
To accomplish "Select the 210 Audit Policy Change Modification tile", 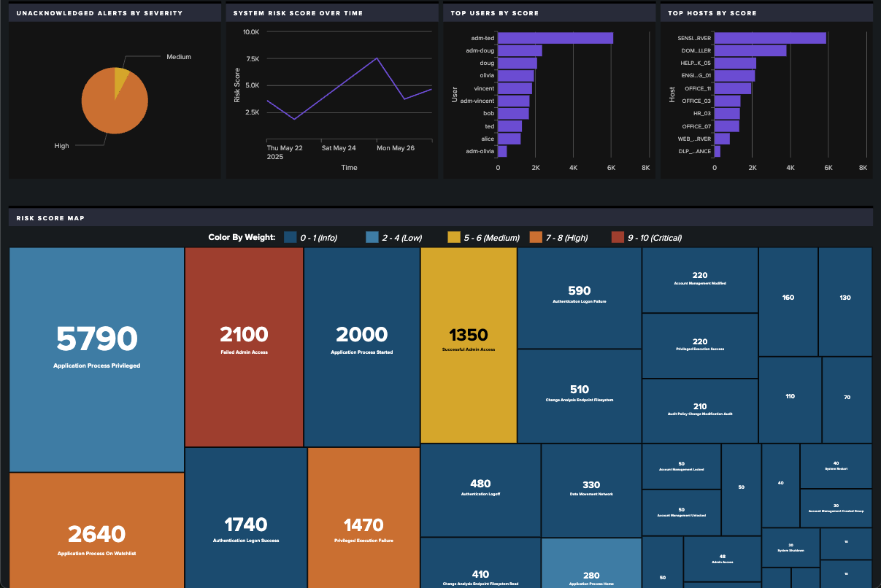I will (x=700, y=411).
